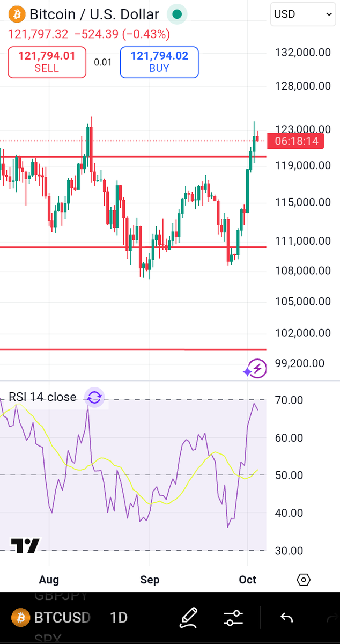
Task: Tap the 128,000.00 price axis label
Action: point(303,86)
